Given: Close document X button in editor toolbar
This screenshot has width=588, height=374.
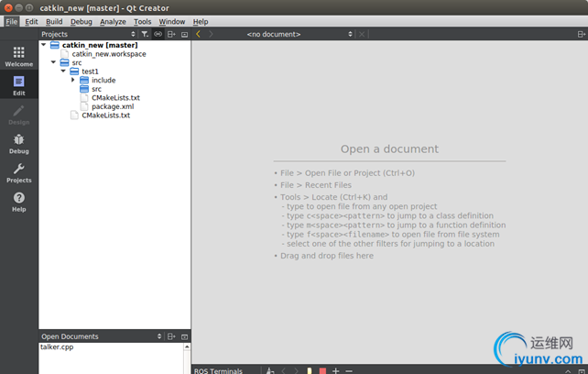Looking at the screenshot, I should tap(362, 34).
